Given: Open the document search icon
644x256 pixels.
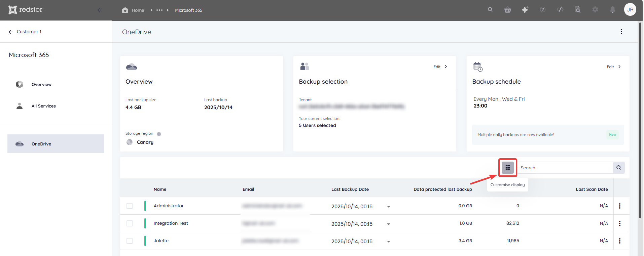Looking at the screenshot, I should coord(578,10).
